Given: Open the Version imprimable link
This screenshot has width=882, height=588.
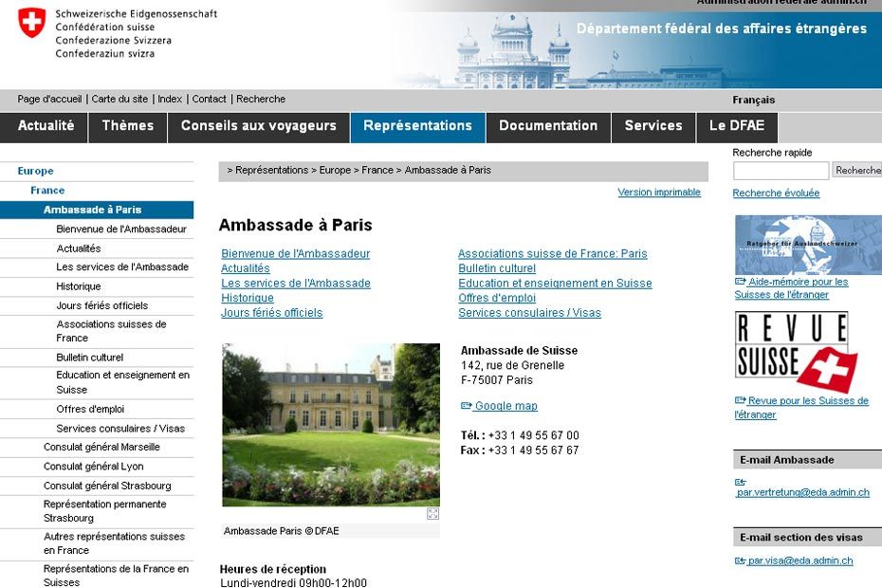Looking at the screenshot, I should tap(658, 193).
